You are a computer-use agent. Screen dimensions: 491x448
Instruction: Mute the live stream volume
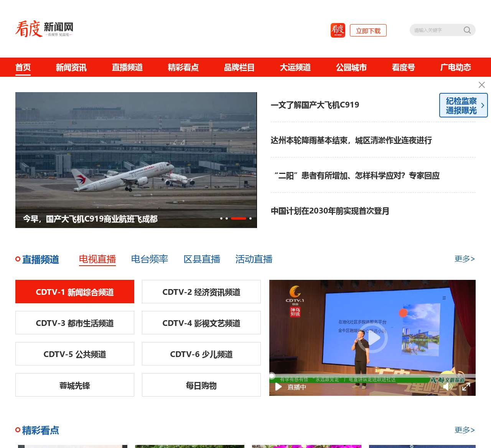click(448, 387)
